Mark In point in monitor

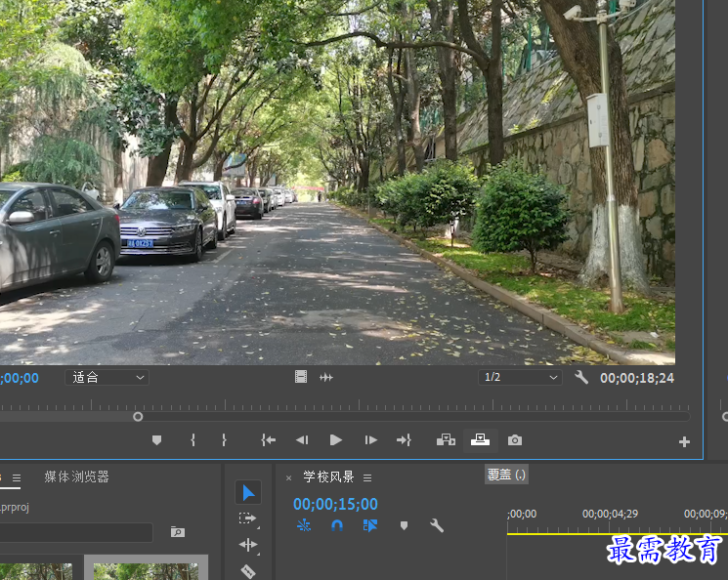(x=193, y=439)
